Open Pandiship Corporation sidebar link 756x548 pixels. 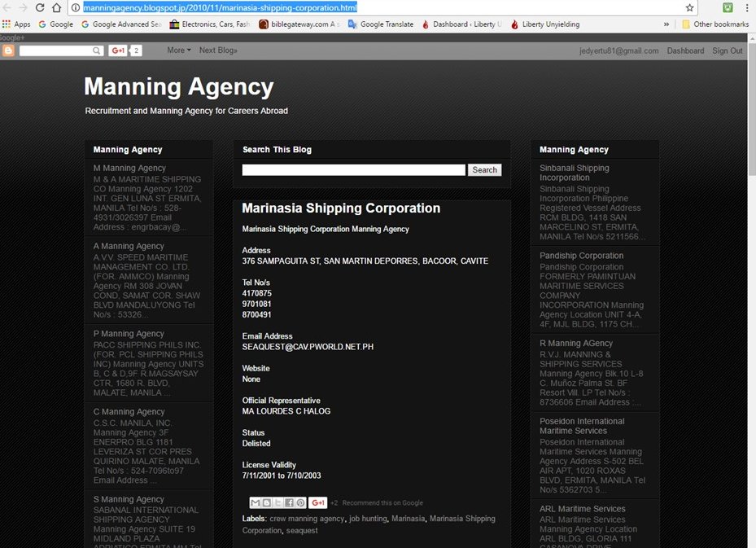click(x=582, y=256)
